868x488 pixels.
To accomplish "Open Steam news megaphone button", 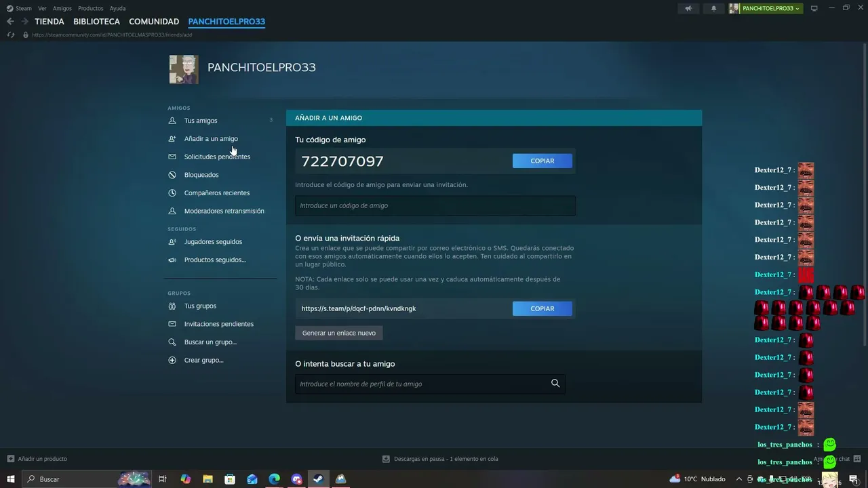I will pos(688,8).
